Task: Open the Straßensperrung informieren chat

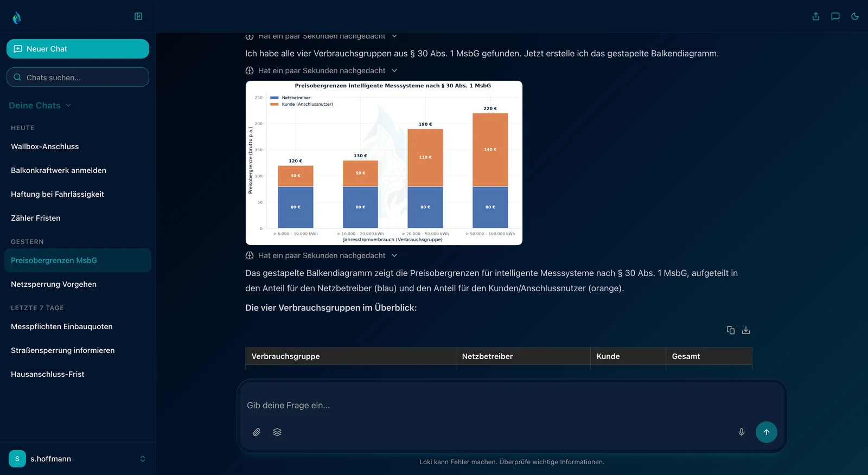Action: pyautogui.click(x=78, y=350)
